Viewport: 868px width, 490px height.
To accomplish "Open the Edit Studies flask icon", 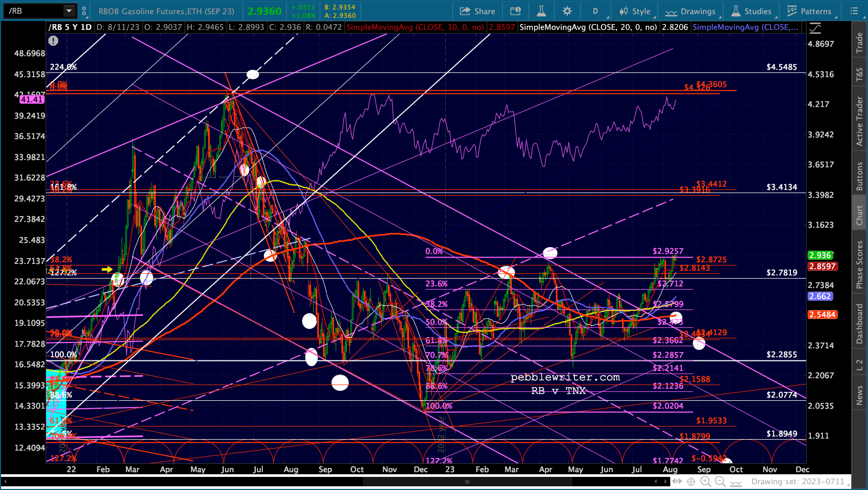I will pos(541,11).
